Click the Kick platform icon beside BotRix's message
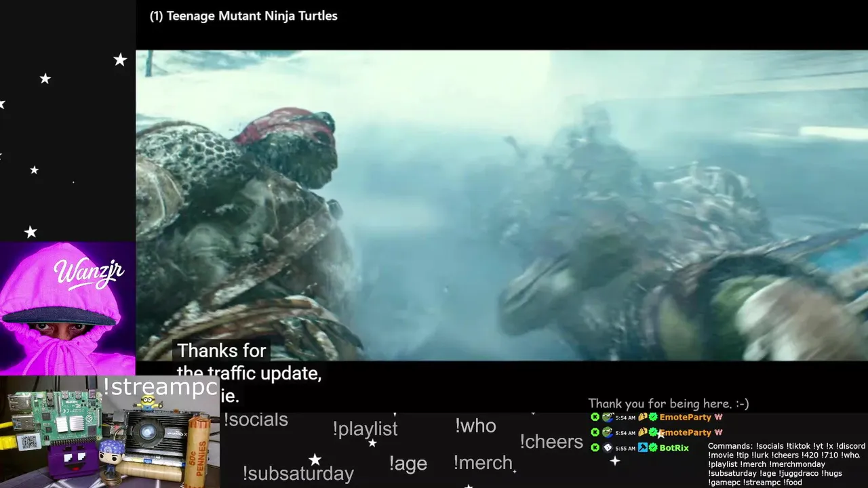Image resolution: width=868 pixels, height=488 pixels. click(595, 447)
